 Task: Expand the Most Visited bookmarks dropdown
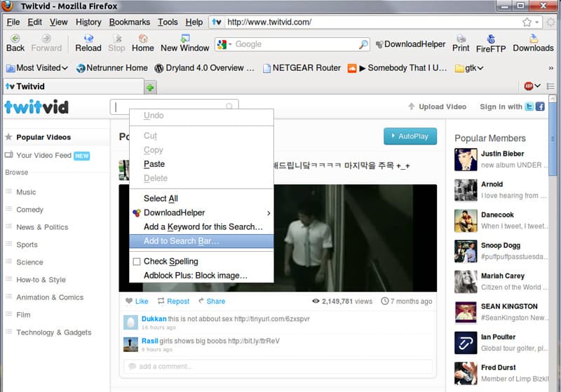[x=65, y=68]
